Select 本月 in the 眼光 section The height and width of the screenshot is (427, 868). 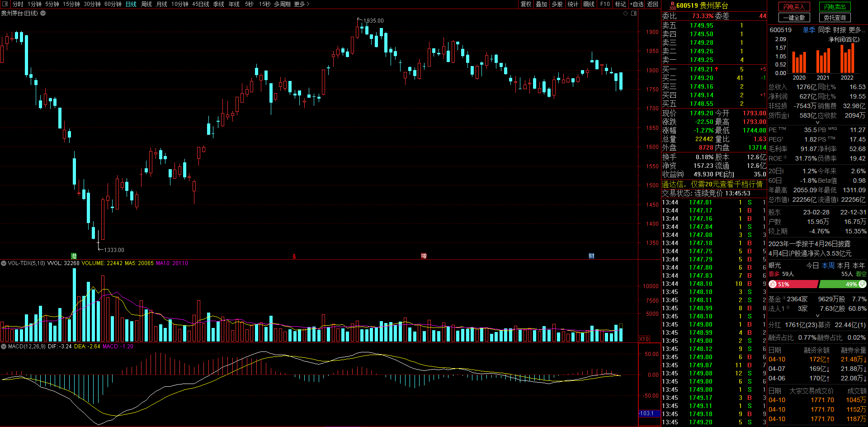(x=844, y=266)
